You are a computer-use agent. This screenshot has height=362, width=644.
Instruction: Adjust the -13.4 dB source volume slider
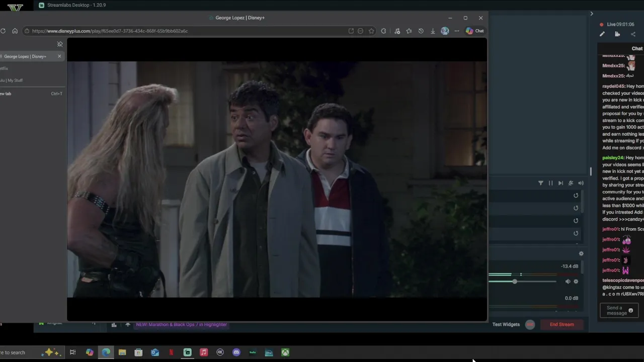point(515,282)
